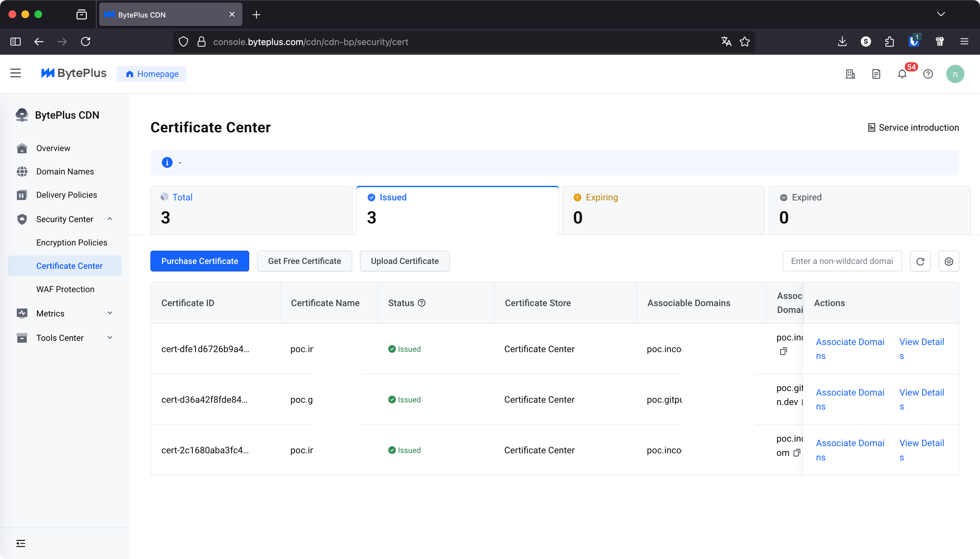Switch to the Expiring certificates tab

click(x=663, y=210)
